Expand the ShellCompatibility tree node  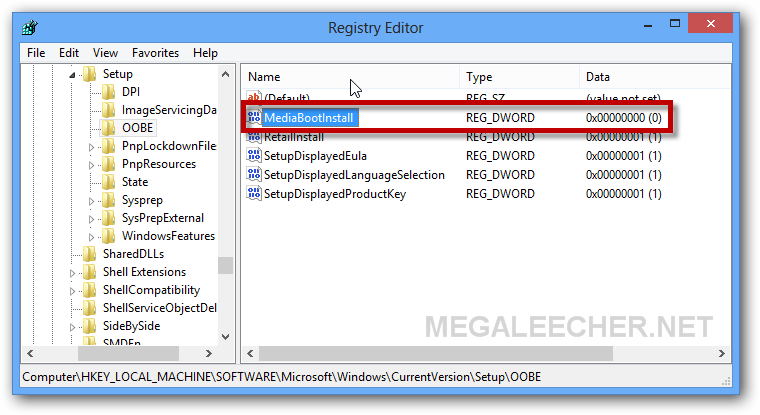coord(72,291)
